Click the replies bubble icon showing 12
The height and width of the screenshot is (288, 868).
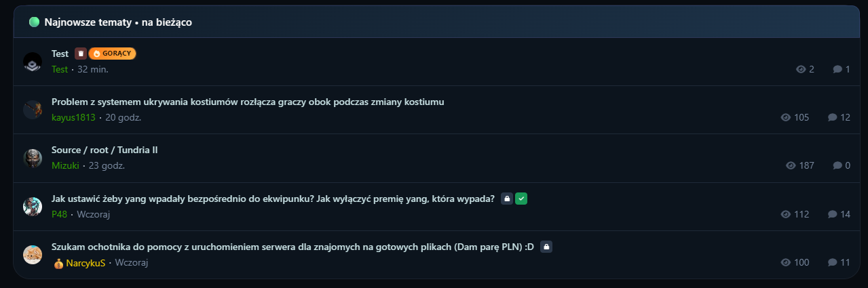(832, 117)
